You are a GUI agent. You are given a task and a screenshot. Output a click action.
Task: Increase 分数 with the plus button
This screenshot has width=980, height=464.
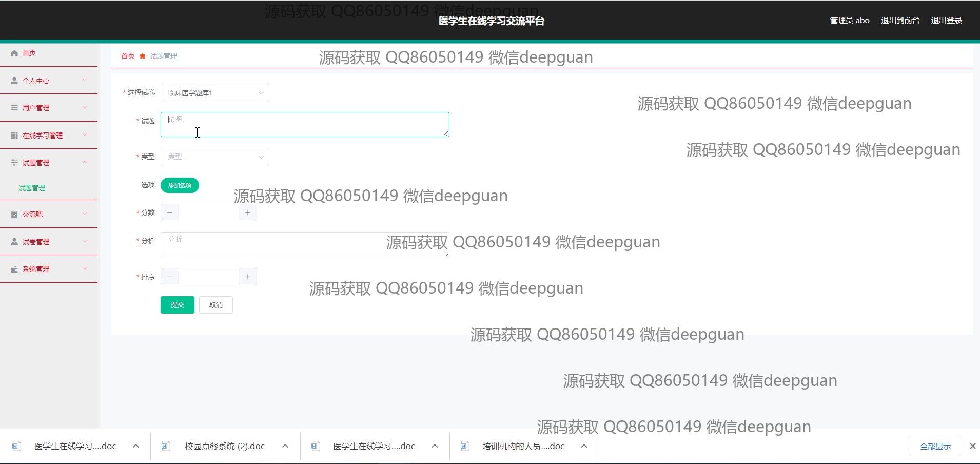click(x=248, y=212)
